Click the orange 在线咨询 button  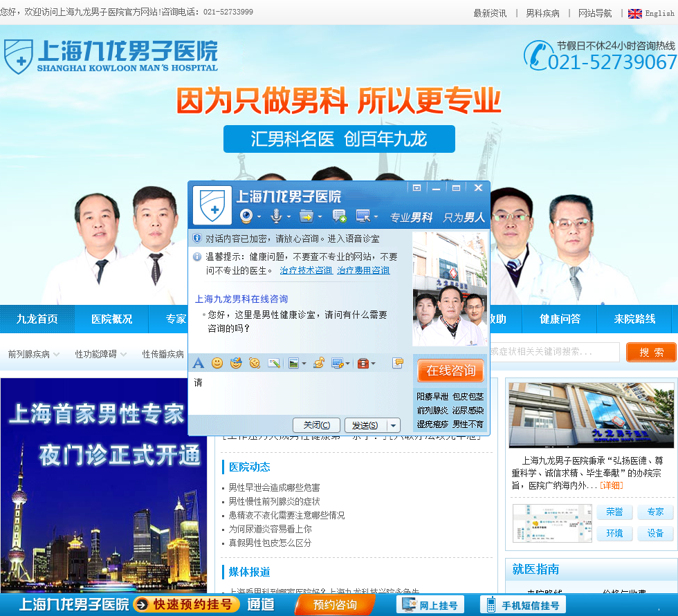[450, 371]
